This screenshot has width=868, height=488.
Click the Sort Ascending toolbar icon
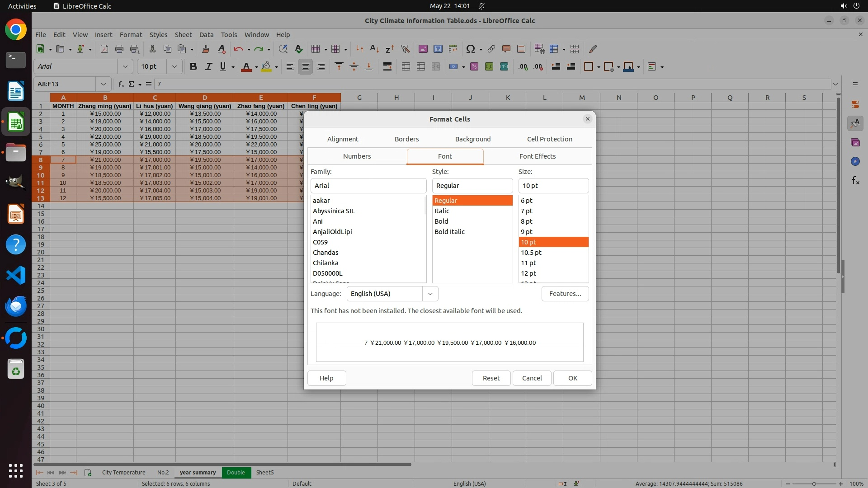[x=374, y=49]
